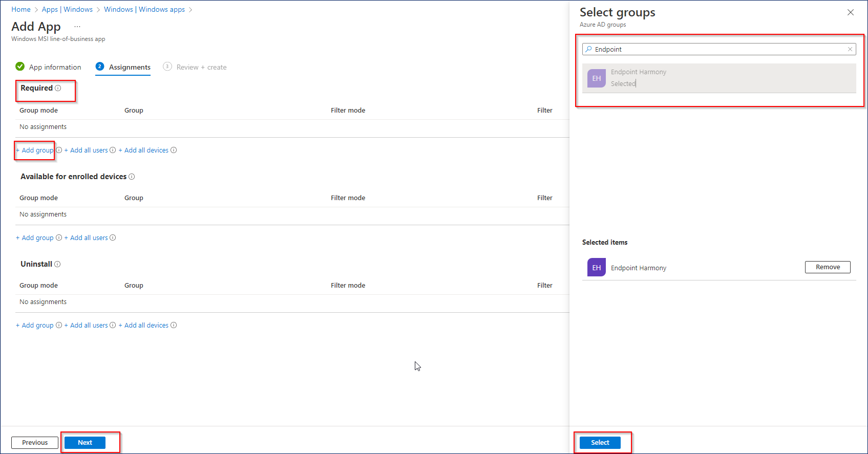This screenshot has width=868, height=454.
Task: Close the Select groups panel
Action: click(x=851, y=12)
